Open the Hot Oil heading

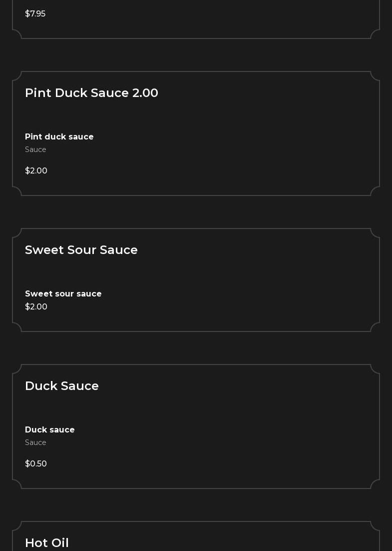tap(47, 543)
